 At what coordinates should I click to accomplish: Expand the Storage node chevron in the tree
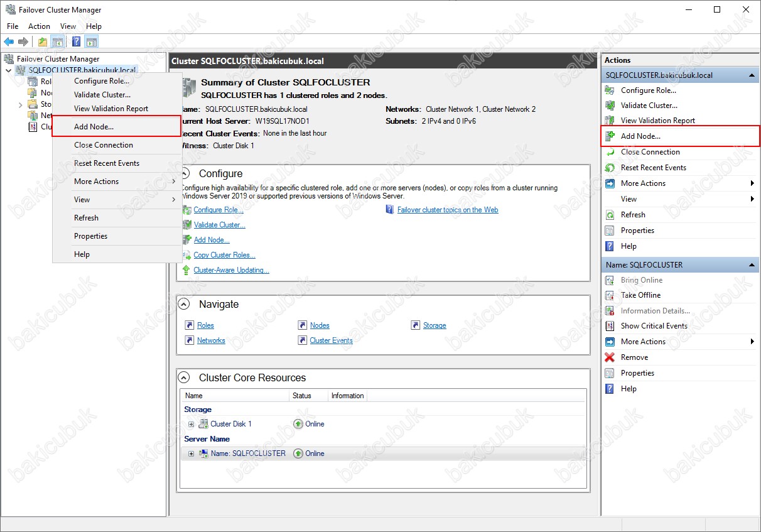point(20,104)
